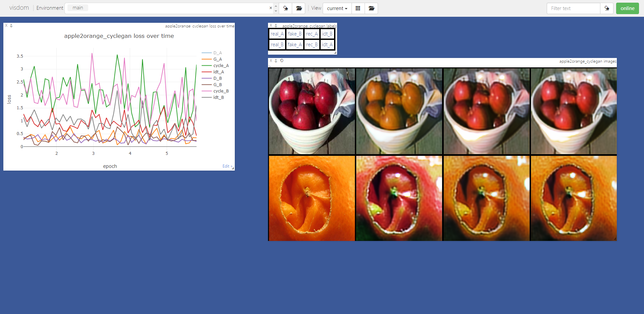Screen dimensions: 644x314
Task: Toggle the cycle_A trace in the plot legend
Action: (x=221, y=66)
